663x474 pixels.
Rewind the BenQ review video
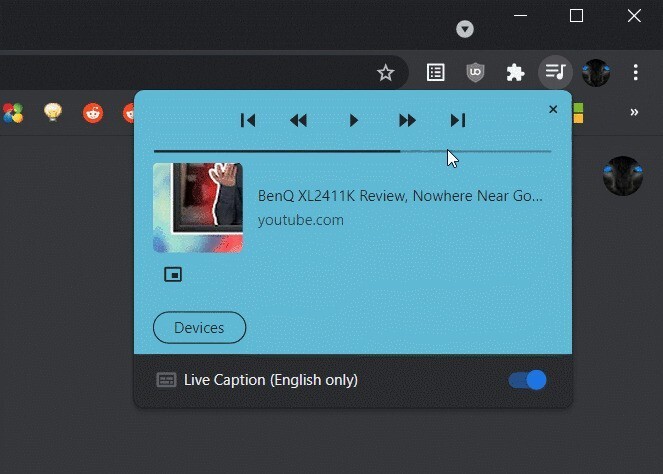[299, 121]
